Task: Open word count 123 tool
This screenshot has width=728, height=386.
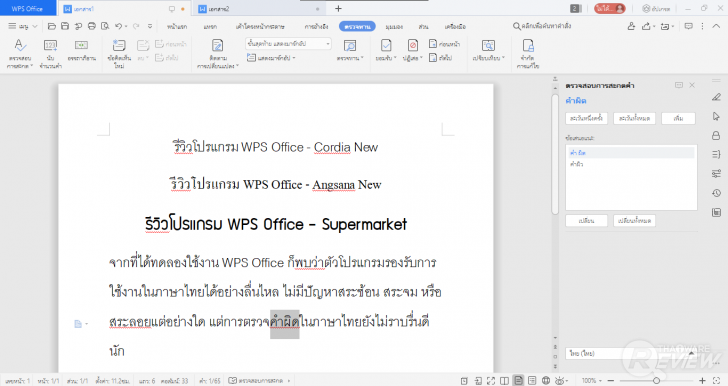Action: coord(50,53)
